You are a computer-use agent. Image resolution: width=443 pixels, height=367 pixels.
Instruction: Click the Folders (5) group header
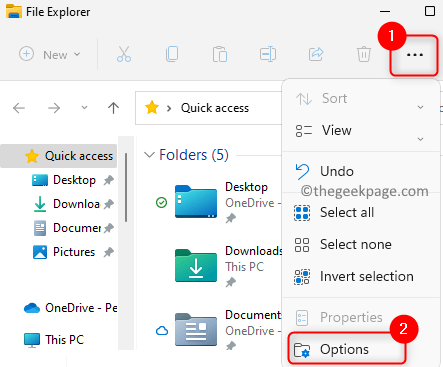[x=194, y=155]
